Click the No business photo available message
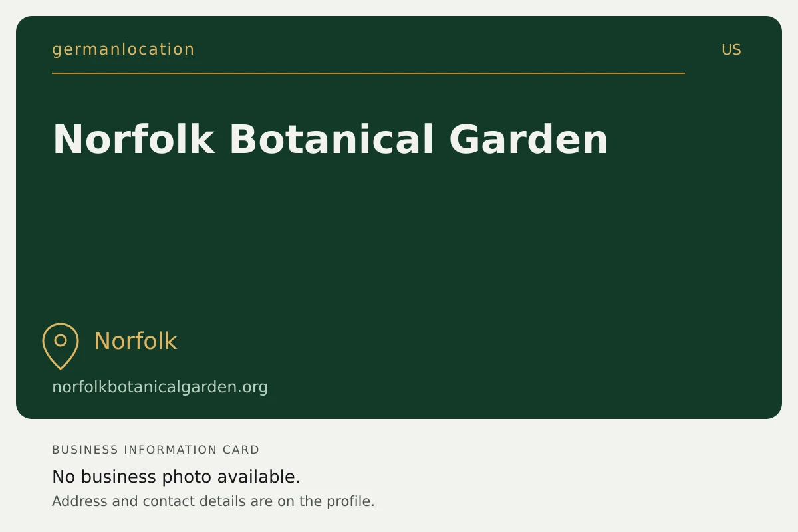Viewport: 798px width, 532px height. [176, 477]
